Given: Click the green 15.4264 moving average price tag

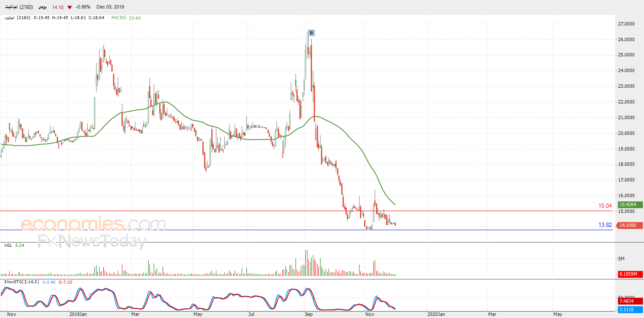Looking at the screenshot, I should click(630, 204).
